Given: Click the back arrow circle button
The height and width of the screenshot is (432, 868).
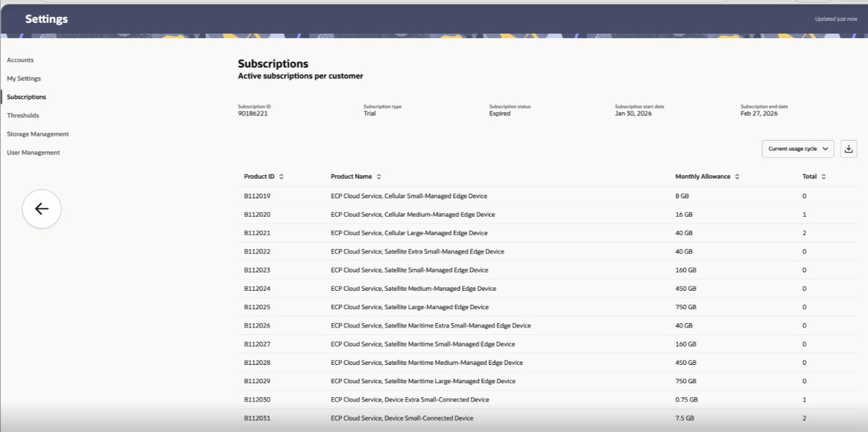Looking at the screenshot, I should point(42,209).
